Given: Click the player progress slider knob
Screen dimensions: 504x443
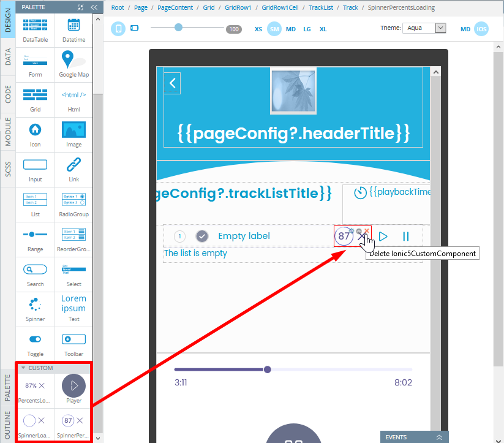Looking at the screenshot, I should [x=267, y=369].
